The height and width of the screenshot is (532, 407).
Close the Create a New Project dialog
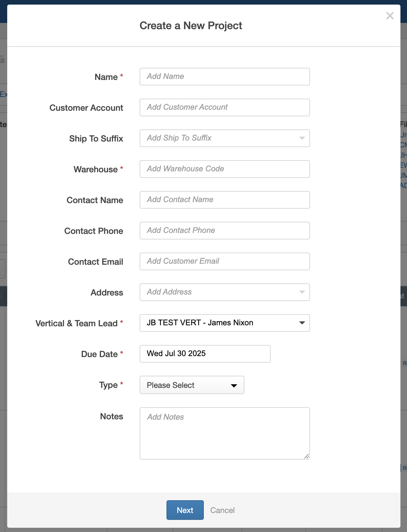pyautogui.click(x=390, y=15)
